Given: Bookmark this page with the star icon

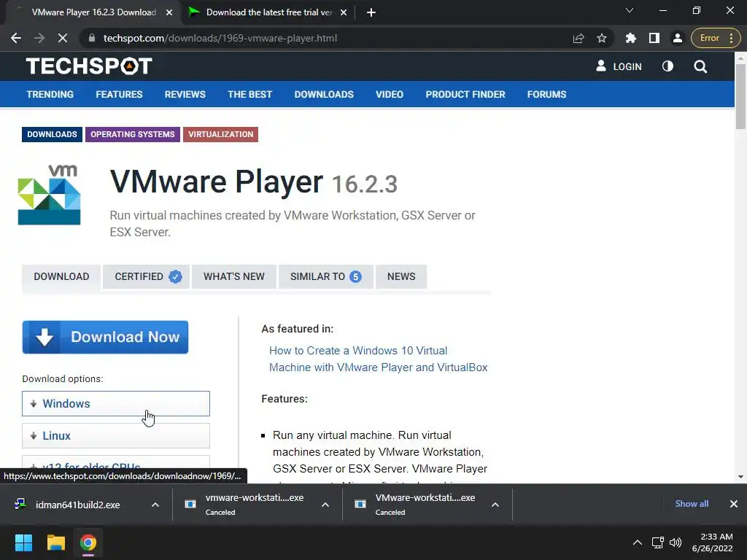Looking at the screenshot, I should pyautogui.click(x=602, y=38).
